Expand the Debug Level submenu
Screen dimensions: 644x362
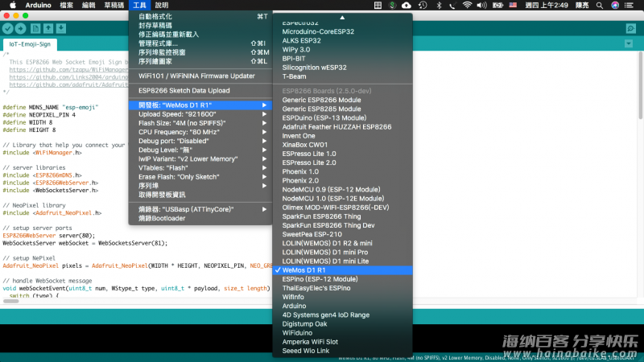click(200, 150)
